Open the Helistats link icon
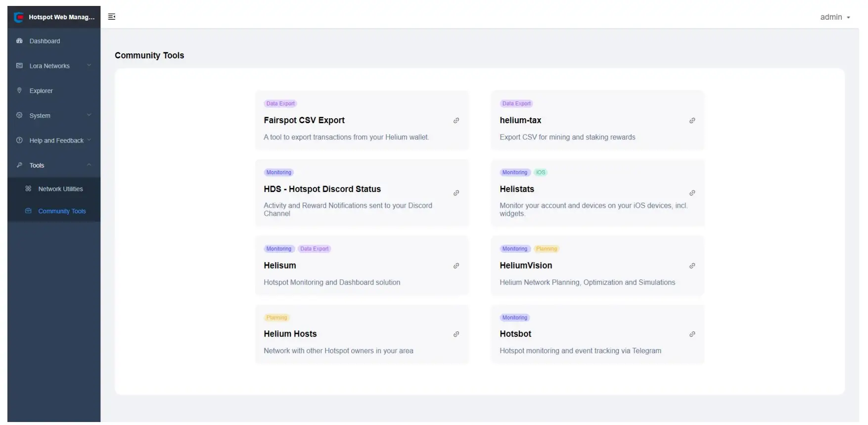This screenshot has width=868, height=425. pos(692,193)
